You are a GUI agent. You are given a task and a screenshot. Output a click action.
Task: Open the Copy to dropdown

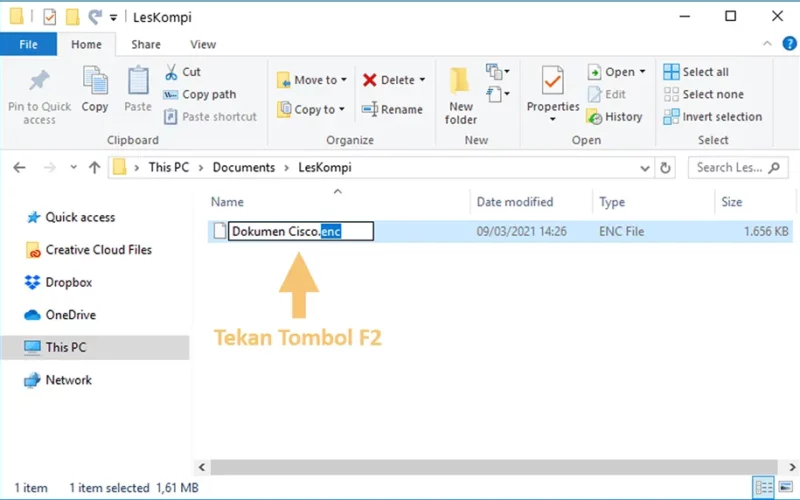point(311,109)
